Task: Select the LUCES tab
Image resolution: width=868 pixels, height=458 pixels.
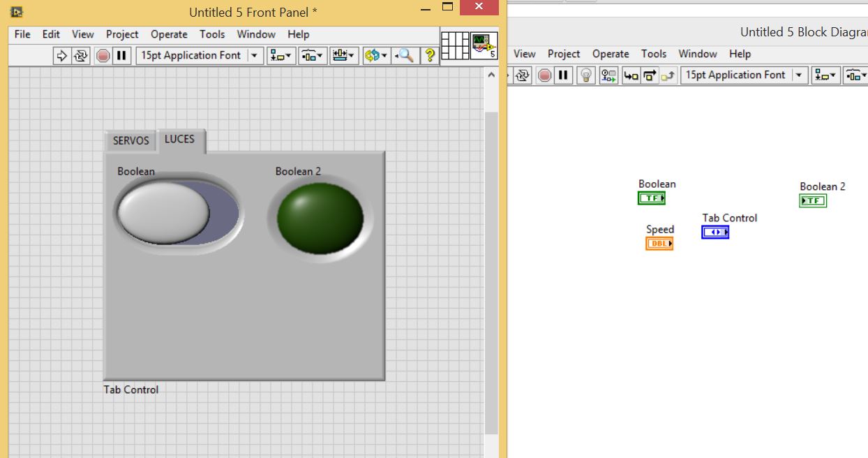Action: coord(180,140)
